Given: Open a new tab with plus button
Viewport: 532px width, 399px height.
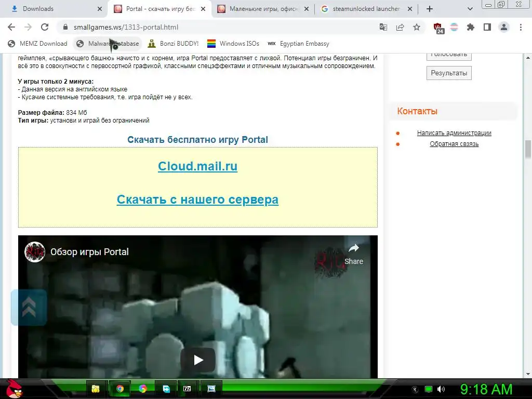Looking at the screenshot, I should coord(430,9).
